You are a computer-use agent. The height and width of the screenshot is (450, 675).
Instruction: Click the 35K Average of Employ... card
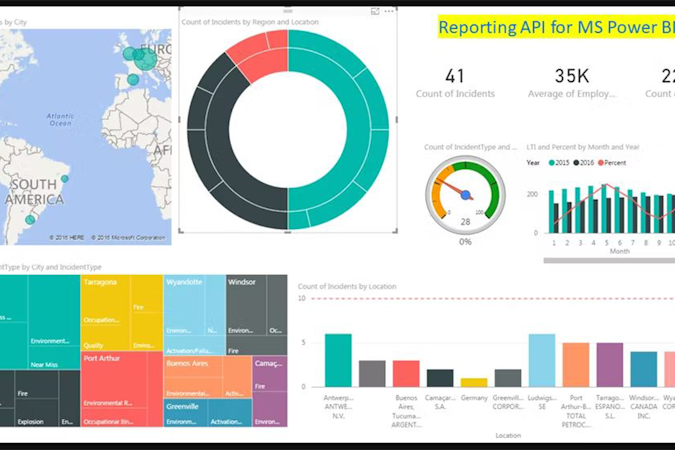click(572, 83)
